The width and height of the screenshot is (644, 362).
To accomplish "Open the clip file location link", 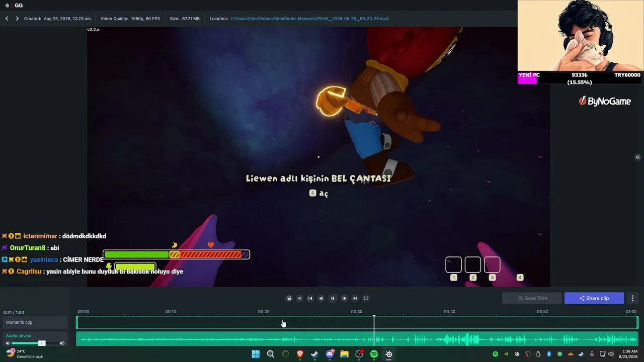I will point(309,19).
